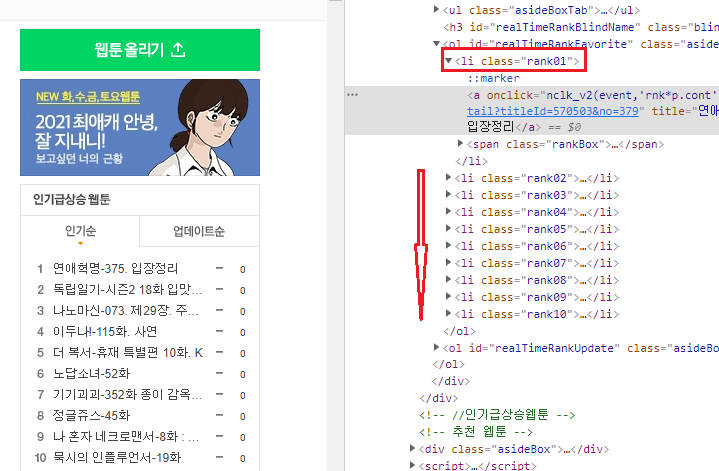
Task: Open ranked webtoon 이두나!-115화. 사연
Action: click(x=105, y=331)
